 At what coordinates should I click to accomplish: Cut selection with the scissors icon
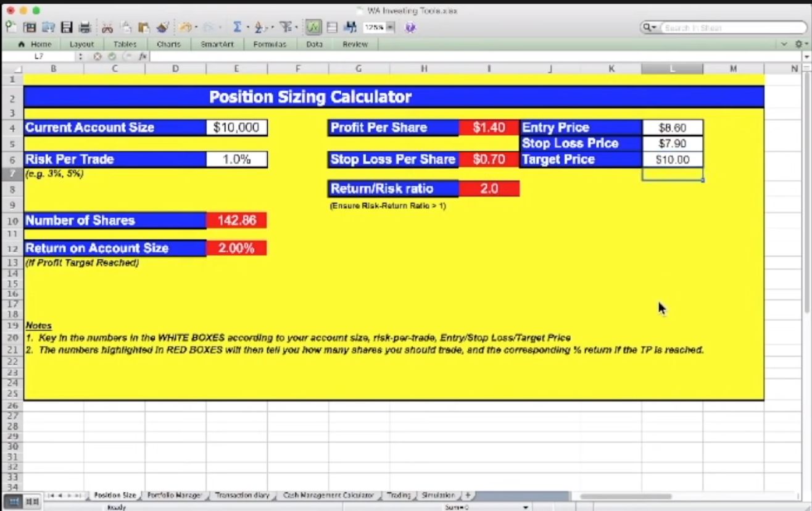pyautogui.click(x=107, y=27)
